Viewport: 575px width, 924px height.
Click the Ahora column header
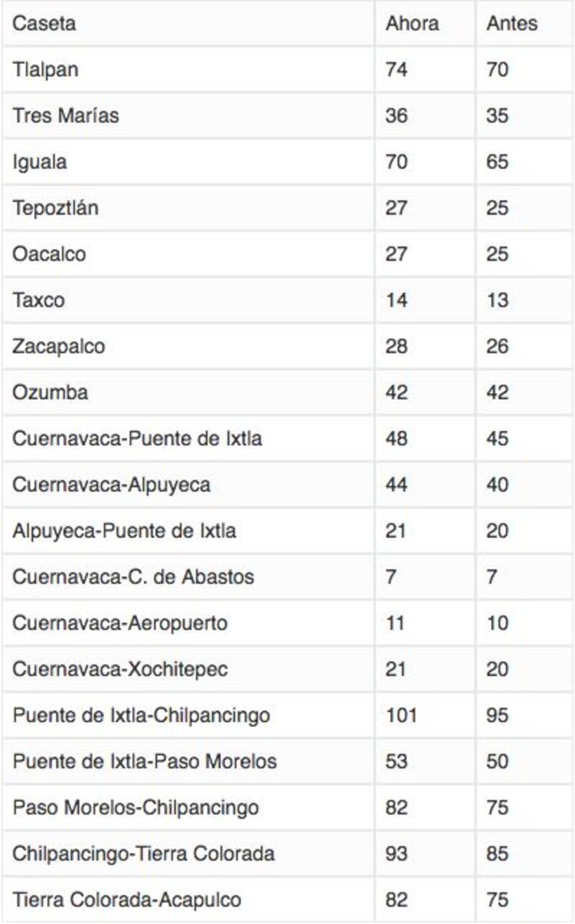pyautogui.click(x=412, y=24)
